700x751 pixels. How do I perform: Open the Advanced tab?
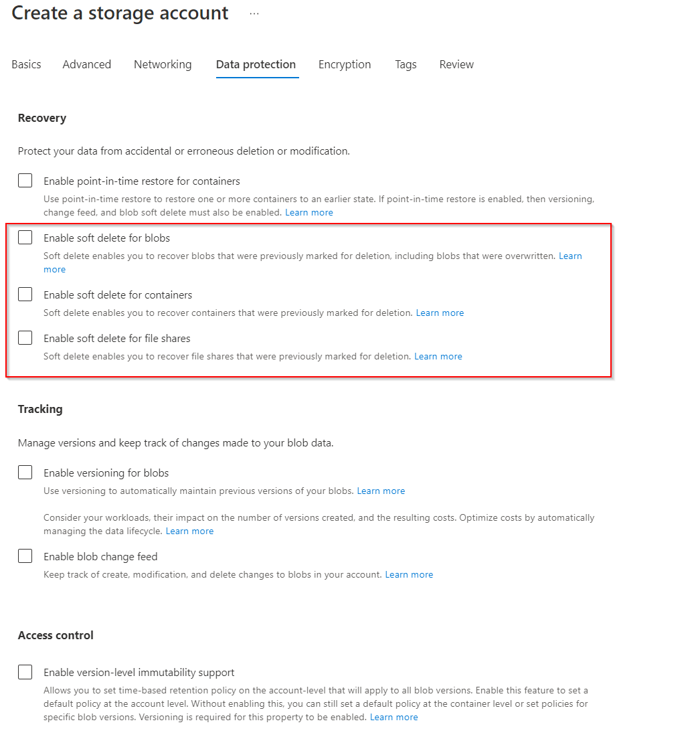(87, 64)
